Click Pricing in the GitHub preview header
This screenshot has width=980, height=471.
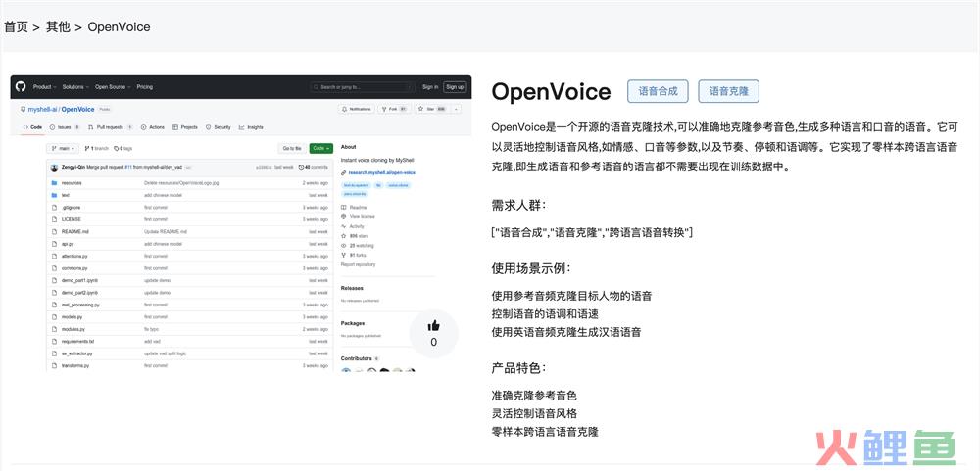[x=144, y=87]
